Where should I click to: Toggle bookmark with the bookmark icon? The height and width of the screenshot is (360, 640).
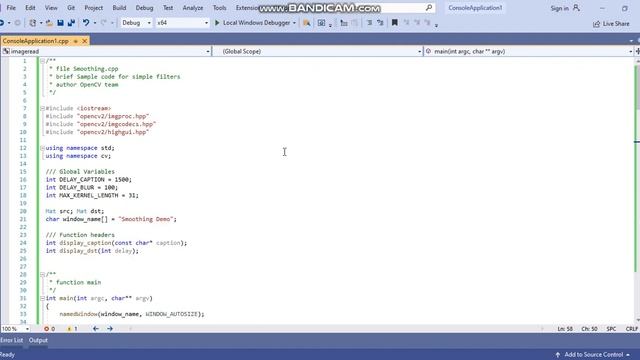click(395, 23)
